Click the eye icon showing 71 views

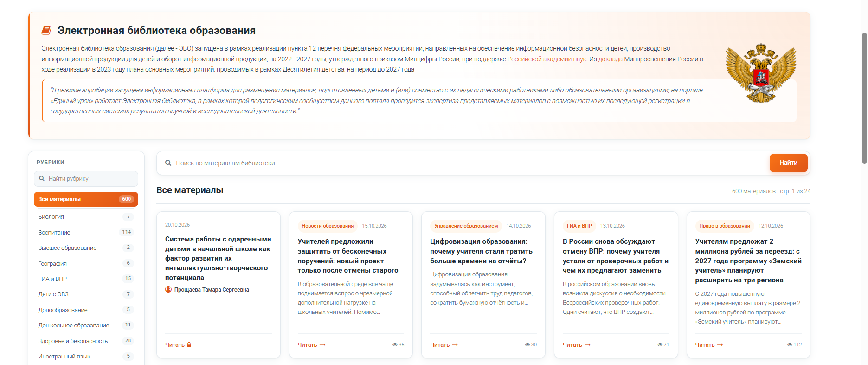[660, 345]
